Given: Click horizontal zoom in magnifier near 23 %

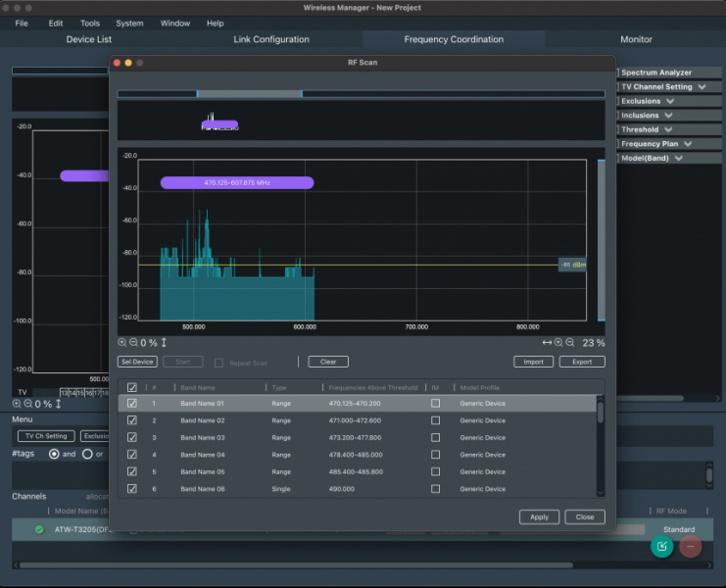Looking at the screenshot, I should tap(558, 342).
